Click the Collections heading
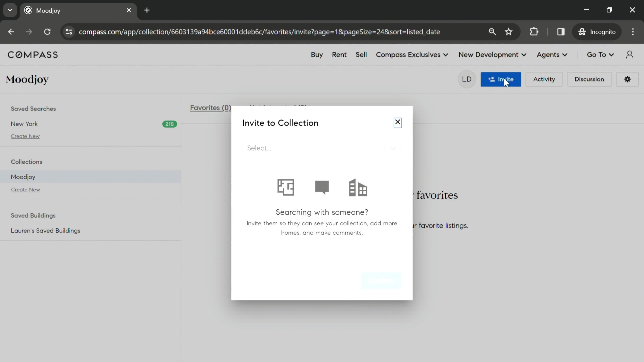Screen dimensions: 644x362 coord(26,162)
